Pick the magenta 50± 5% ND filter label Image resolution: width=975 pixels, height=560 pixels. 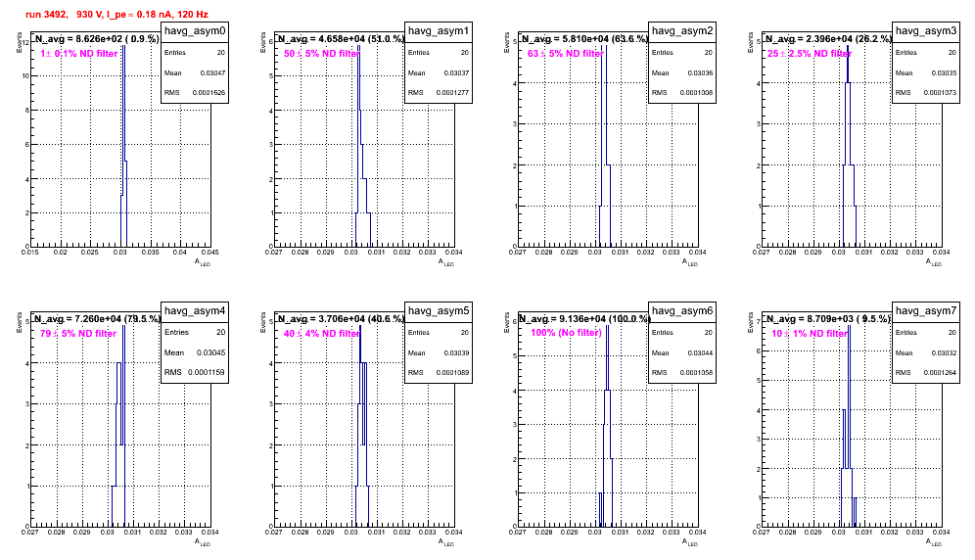[x=322, y=54]
